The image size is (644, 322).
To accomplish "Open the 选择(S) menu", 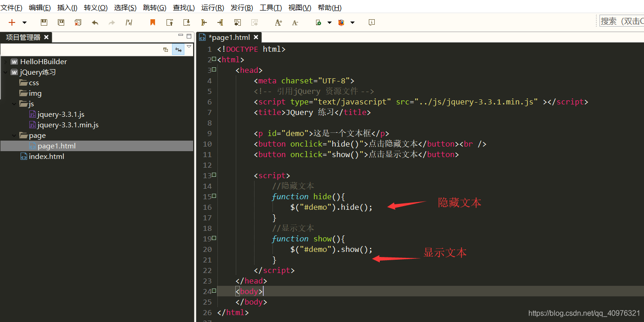I will pyautogui.click(x=125, y=8).
